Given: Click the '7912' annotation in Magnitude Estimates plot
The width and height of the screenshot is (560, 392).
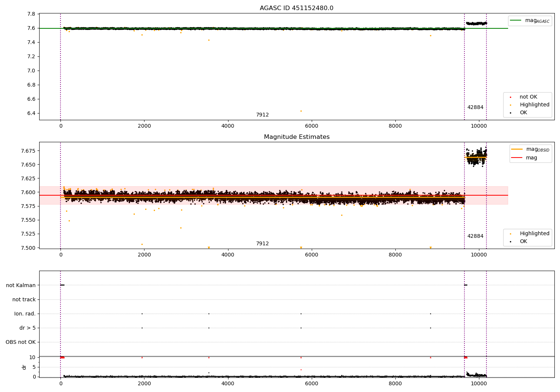Looking at the screenshot, I should (262, 244).
